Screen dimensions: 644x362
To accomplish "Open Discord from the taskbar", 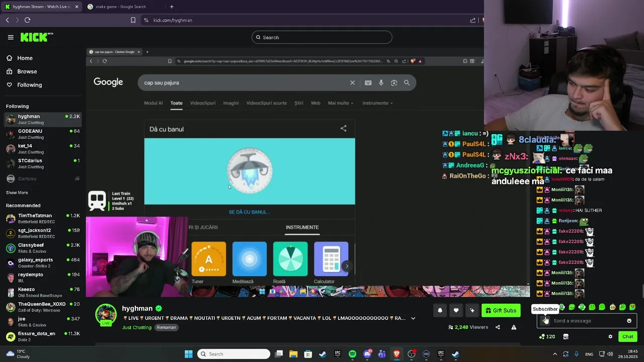I will click(x=367, y=354).
